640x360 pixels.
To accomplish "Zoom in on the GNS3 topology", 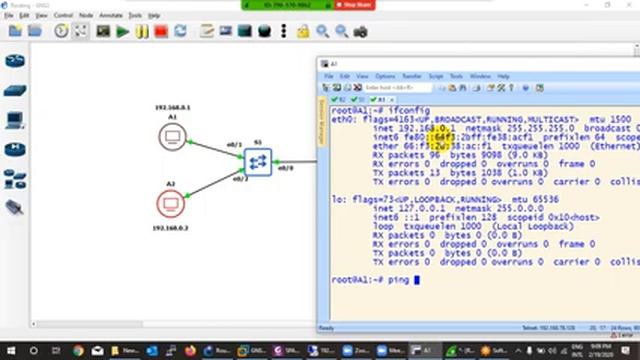I will point(322,31).
